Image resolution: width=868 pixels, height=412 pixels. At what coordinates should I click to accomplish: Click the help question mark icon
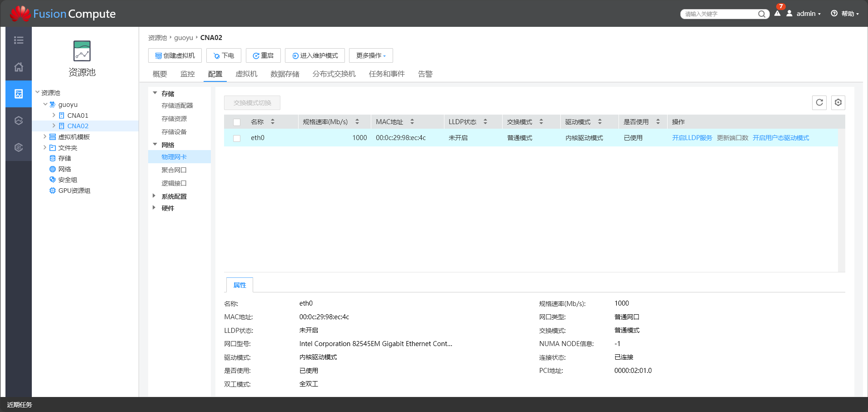[x=834, y=13]
